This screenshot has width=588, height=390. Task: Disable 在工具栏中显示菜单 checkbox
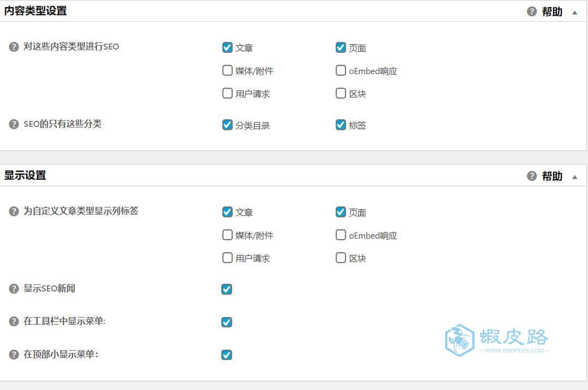[227, 322]
